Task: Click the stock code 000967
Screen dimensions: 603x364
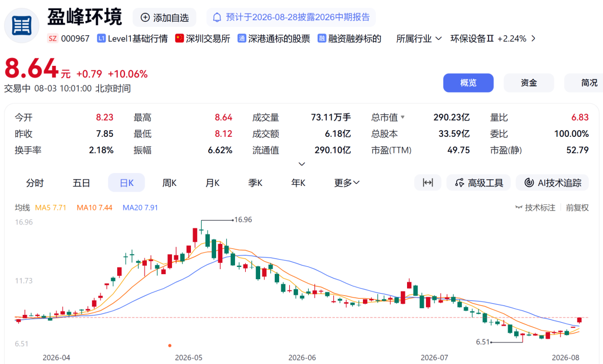Action: tap(75, 39)
